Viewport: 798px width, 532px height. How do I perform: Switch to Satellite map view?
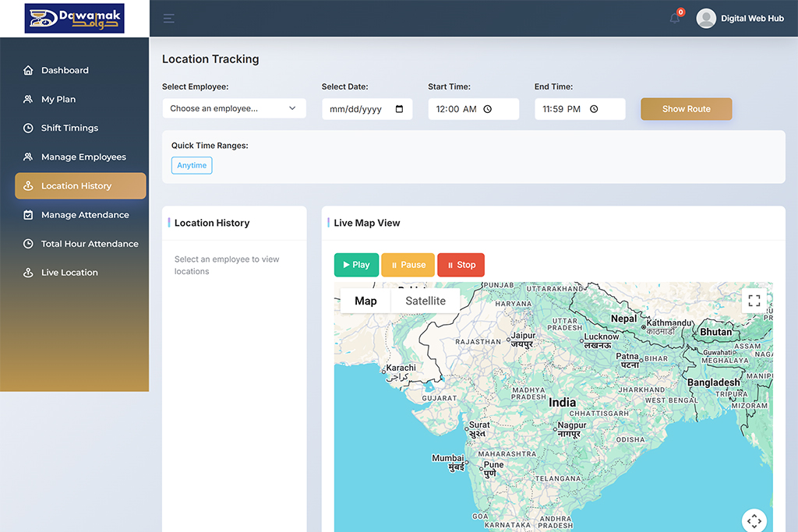coord(425,301)
